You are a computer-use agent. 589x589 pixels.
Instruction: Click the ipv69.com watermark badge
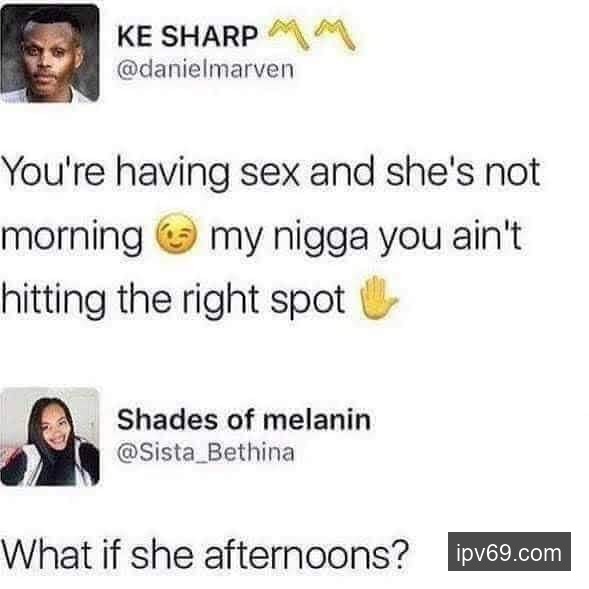(509, 551)
